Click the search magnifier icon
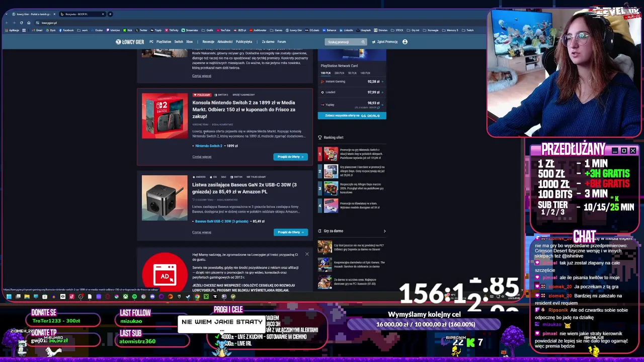This screenshot has width=644, height=362. click(x=363, y=42)
